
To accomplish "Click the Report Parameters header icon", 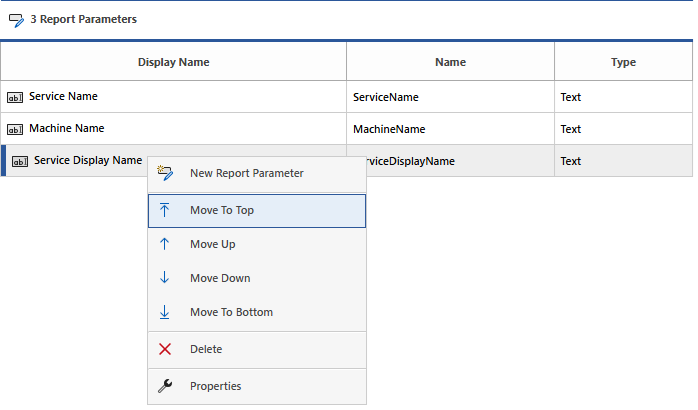I will 16,20.
